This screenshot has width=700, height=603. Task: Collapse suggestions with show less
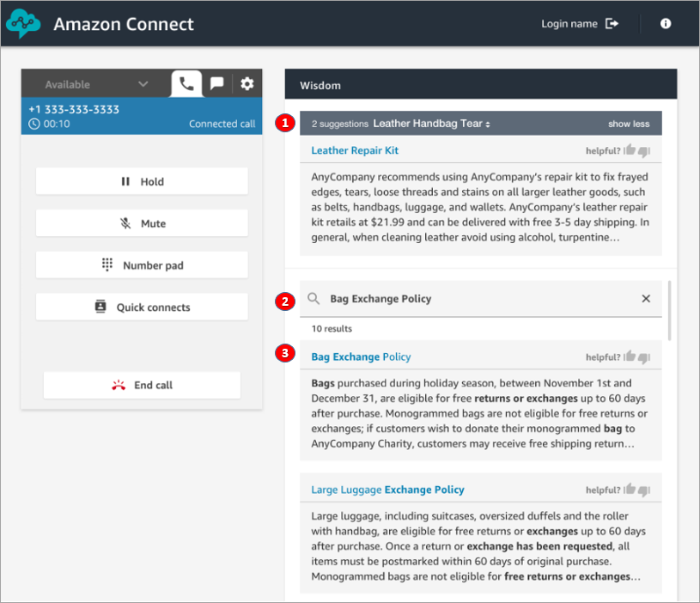629,124
